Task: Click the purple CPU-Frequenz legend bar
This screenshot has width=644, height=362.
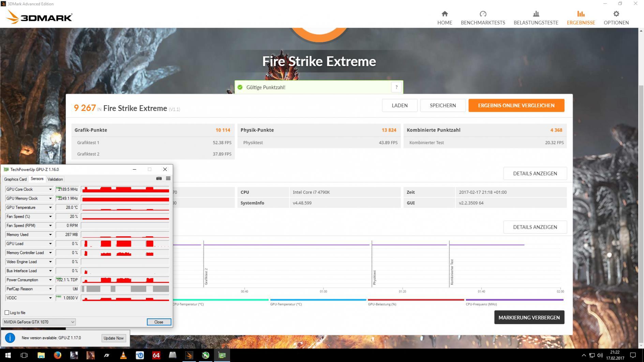Action: [514, 300]
